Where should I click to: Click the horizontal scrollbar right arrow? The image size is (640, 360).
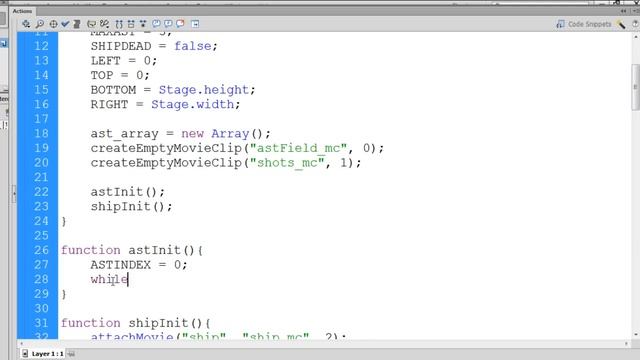(627, 344)
